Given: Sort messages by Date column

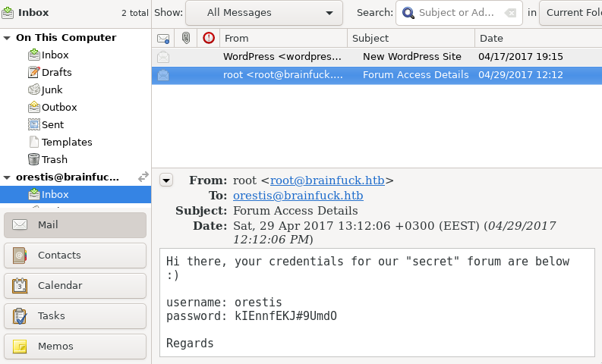Looking at the screenshot, I should (537, 38).
